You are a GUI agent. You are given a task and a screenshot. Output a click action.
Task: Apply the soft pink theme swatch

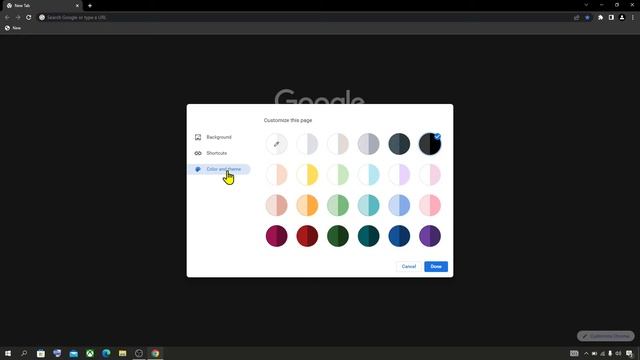coord(430,205)
